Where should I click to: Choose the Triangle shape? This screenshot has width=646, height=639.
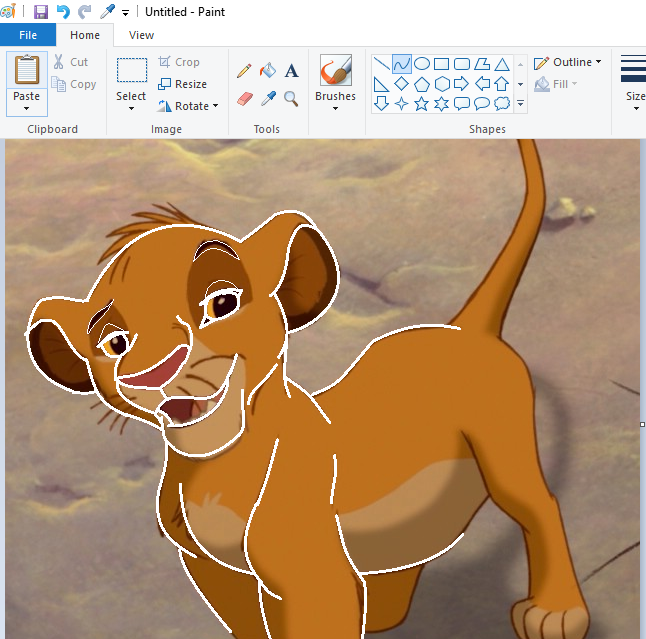[502, 64]
